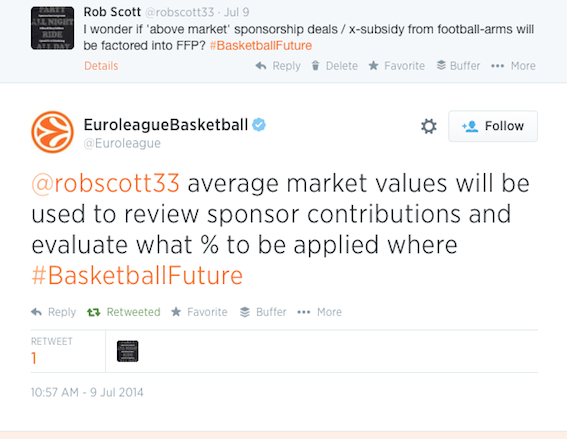Open the large #BasketballFuture hashtag
Screen dimensions: 567x439
pos(137,276)
